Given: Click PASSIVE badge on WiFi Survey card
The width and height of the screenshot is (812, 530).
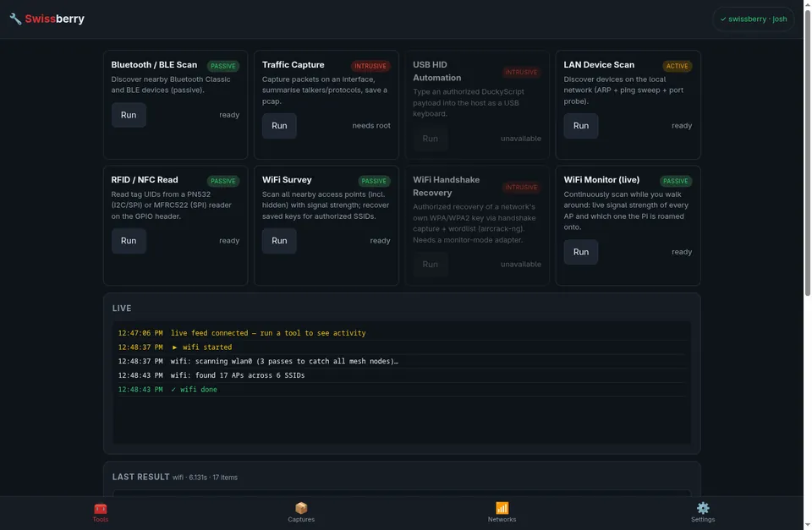Looking at the screenshot, I should tap(374, 181).
